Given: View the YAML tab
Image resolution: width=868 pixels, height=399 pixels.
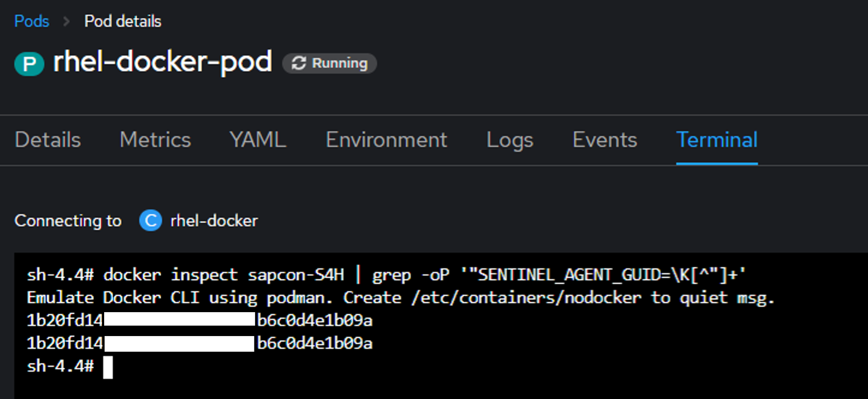Looking at the screenshot, I should coord(258,140).
